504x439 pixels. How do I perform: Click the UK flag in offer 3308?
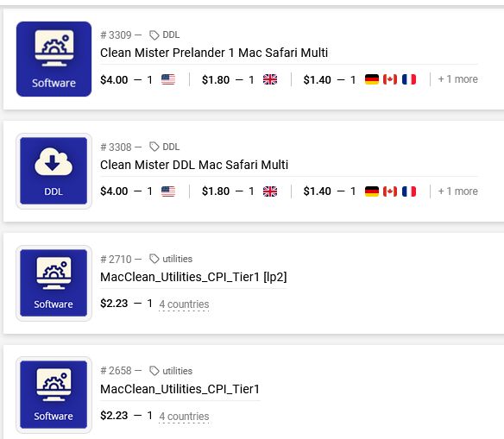click(270, 191)
